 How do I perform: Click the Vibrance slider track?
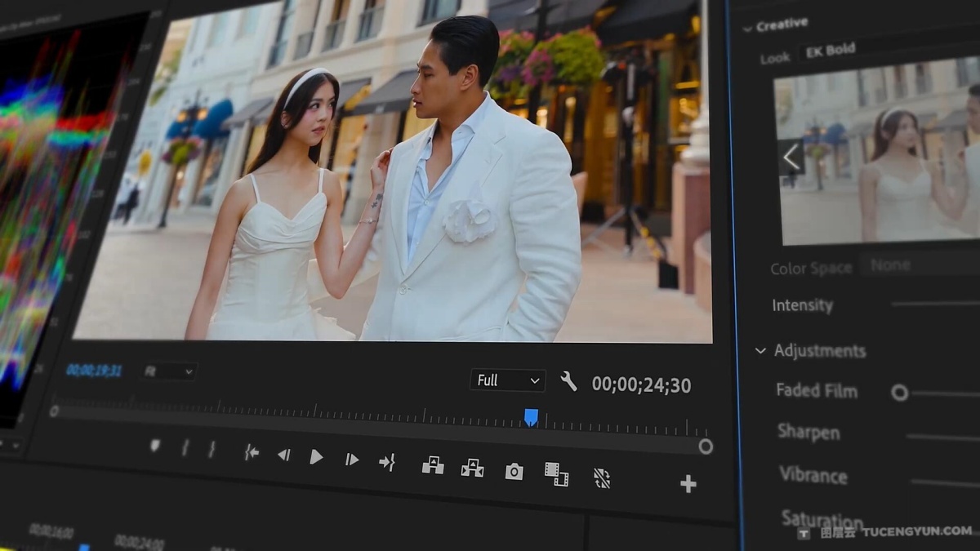click(x=945, y=483)
